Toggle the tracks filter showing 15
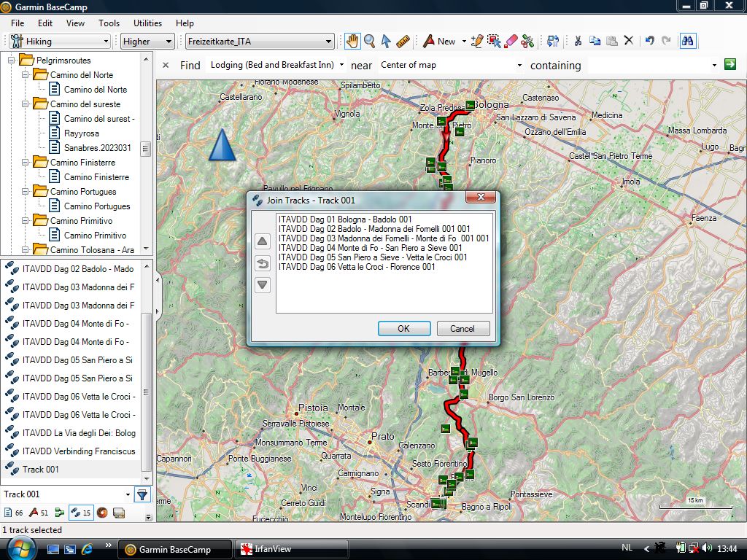747x560 pixels. tap(81, 513)
